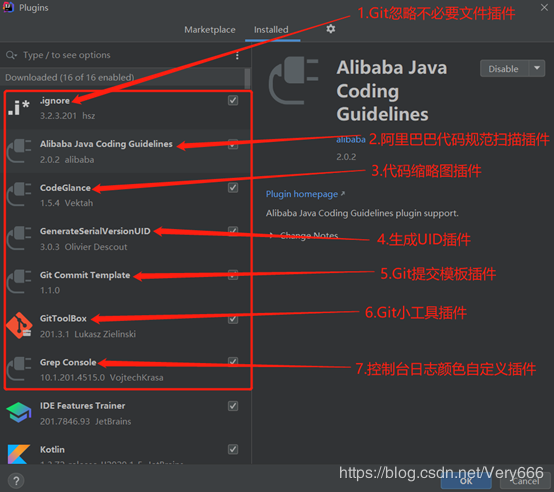Screen dimensions: 554x492
Task: Open the plugin settings gear menu
Action: [330, 29]
